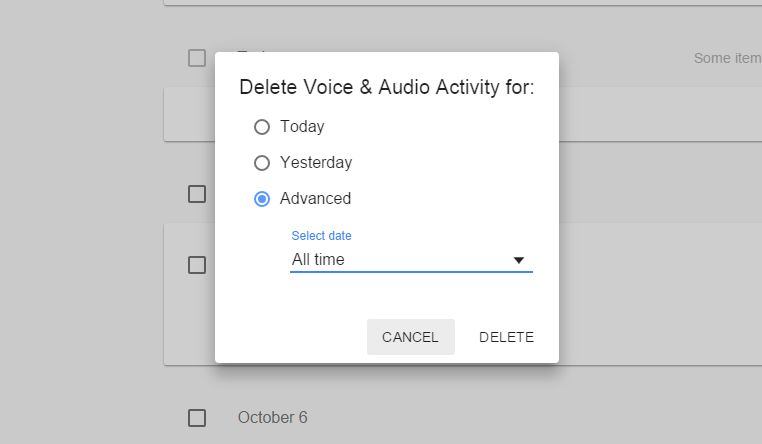Tick the checkbox beside October 6
Screen dimensions: 762x444
(x=197, y=417)
